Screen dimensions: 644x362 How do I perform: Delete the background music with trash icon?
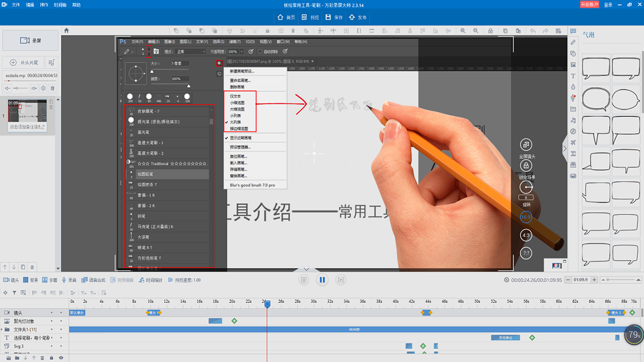click(x=53, y=88)
